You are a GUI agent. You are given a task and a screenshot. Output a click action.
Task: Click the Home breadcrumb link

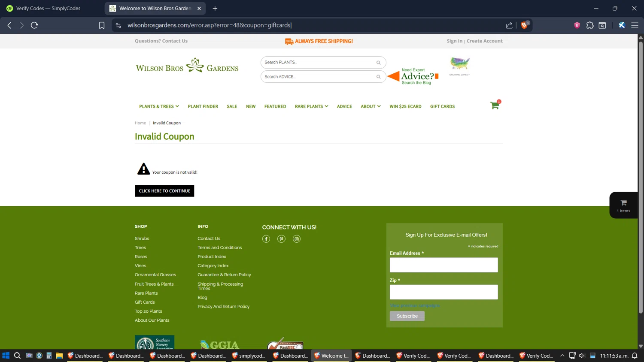point(140,123)
